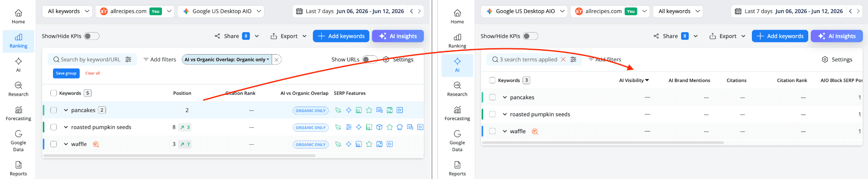The image size is (868, 179).
Task: Open AI vs Organic Overlap filter dropdown
Action: click(227, 60)
